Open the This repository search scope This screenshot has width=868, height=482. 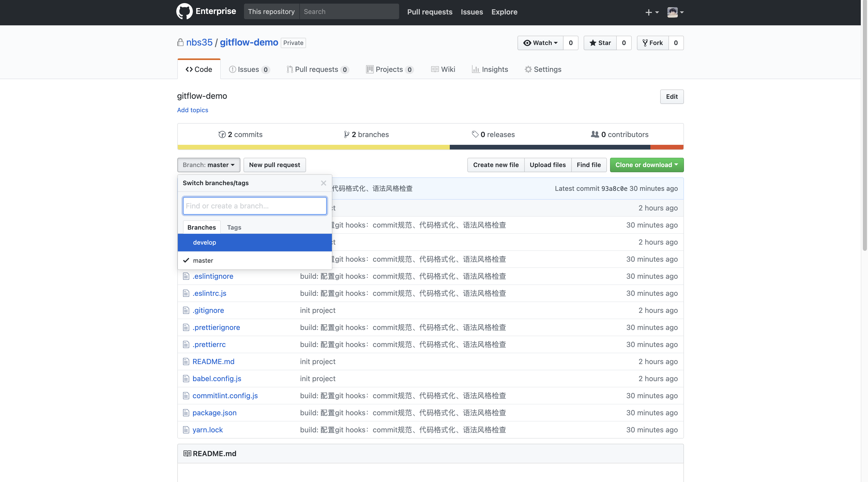tap(271, 11)
